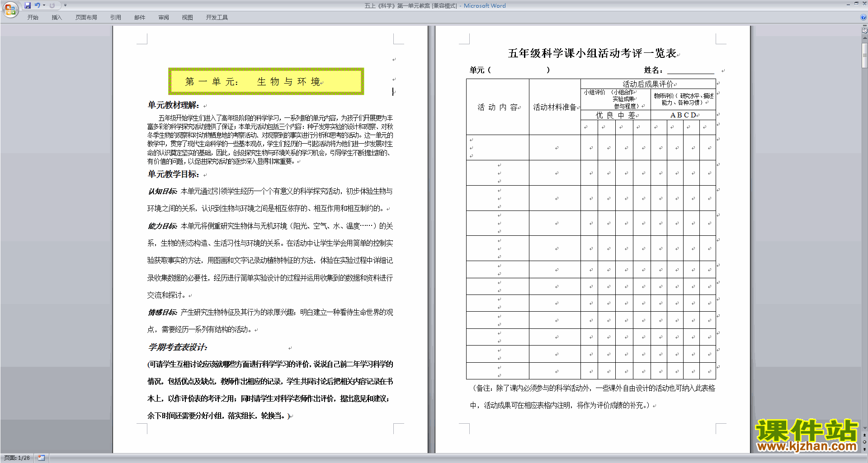The image size is (868, 463).
Task: Click the vertical scrollbar thumb
Action: (865, 55)
